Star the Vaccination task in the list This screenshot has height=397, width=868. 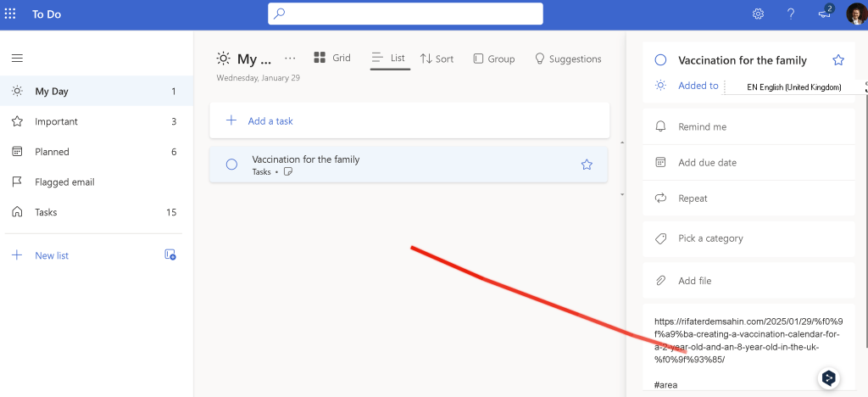(587, 165)
